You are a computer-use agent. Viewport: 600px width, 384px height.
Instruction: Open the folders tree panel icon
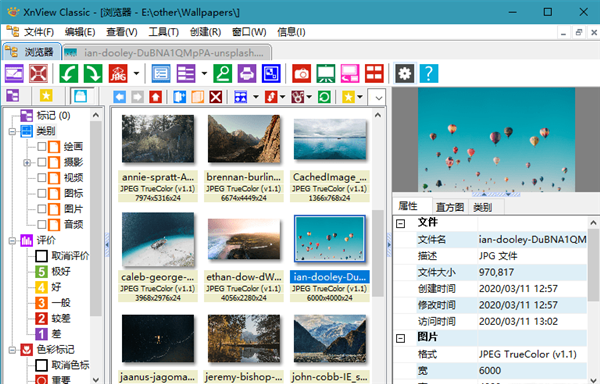point(13,96)
